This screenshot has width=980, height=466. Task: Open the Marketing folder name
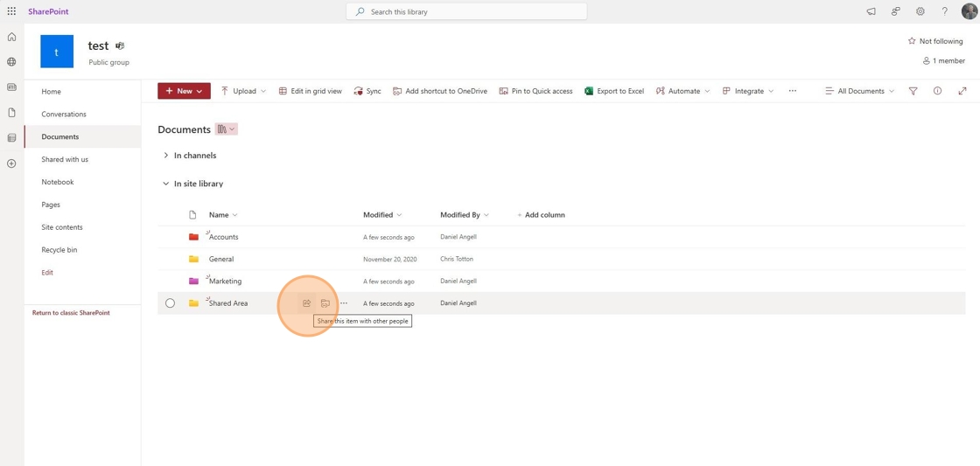[225, 282]
